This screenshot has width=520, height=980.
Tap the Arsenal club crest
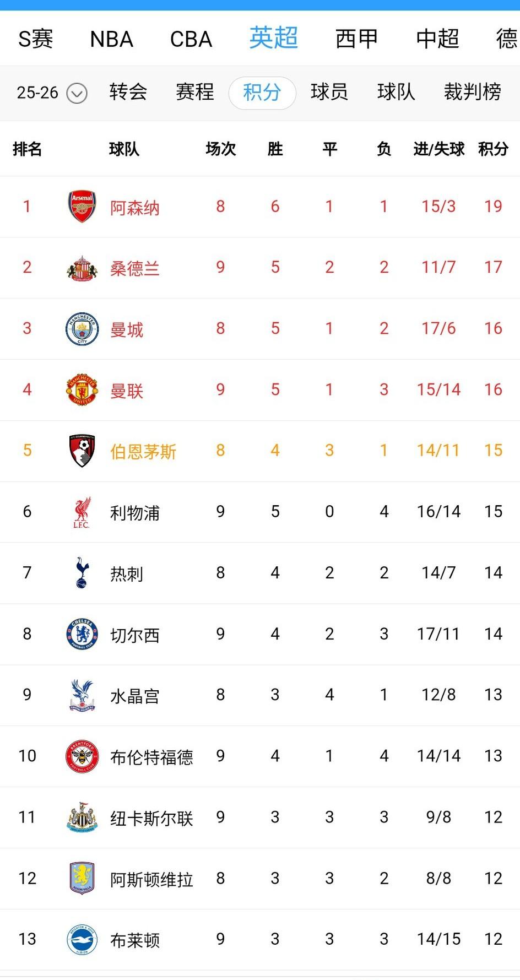click(x=82, y=207)
